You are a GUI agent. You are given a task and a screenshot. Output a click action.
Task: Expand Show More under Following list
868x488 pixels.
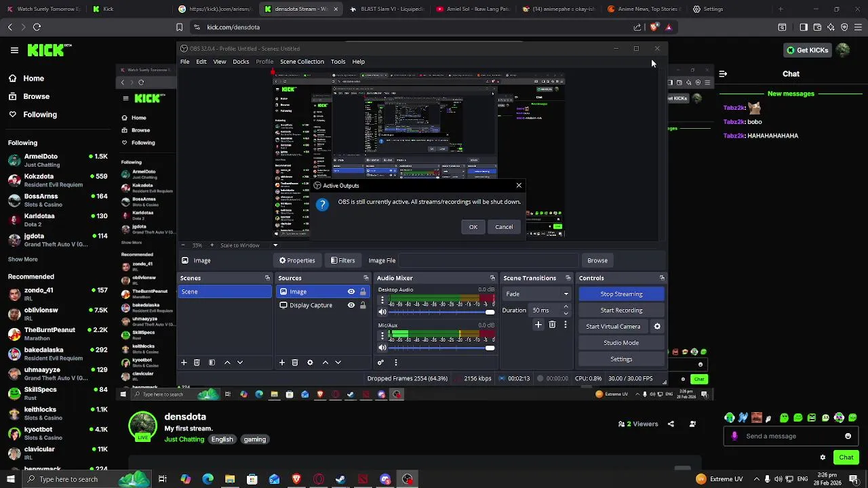click(23, 259)
